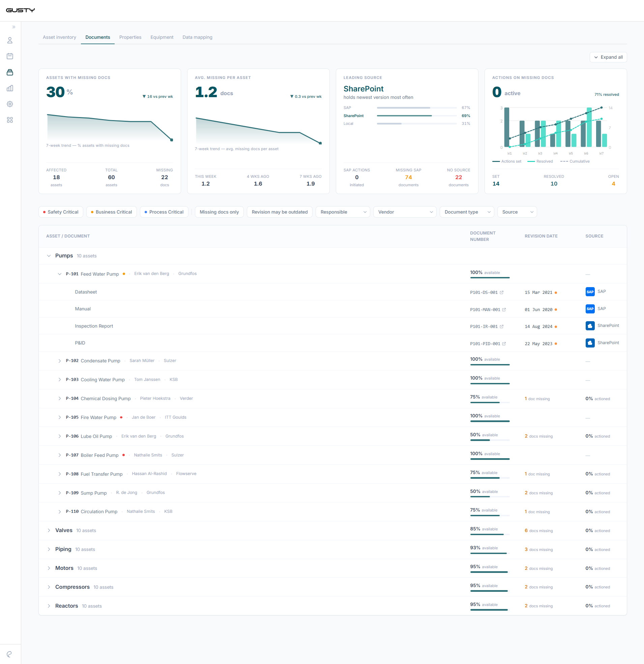Expand P-102 Condensate Pump row
Screen dimensions: 644x664
pos(60,361)
